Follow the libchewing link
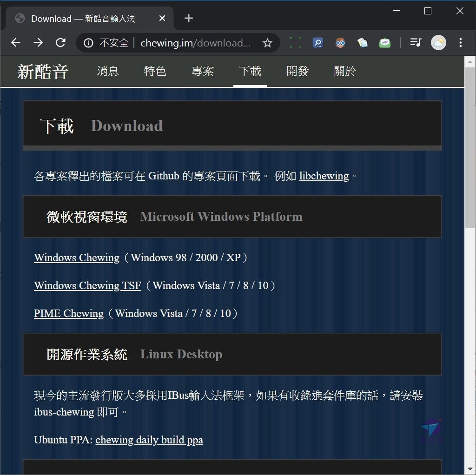The height and width of the screenshot is (475, 476). (x=324, y=176)
